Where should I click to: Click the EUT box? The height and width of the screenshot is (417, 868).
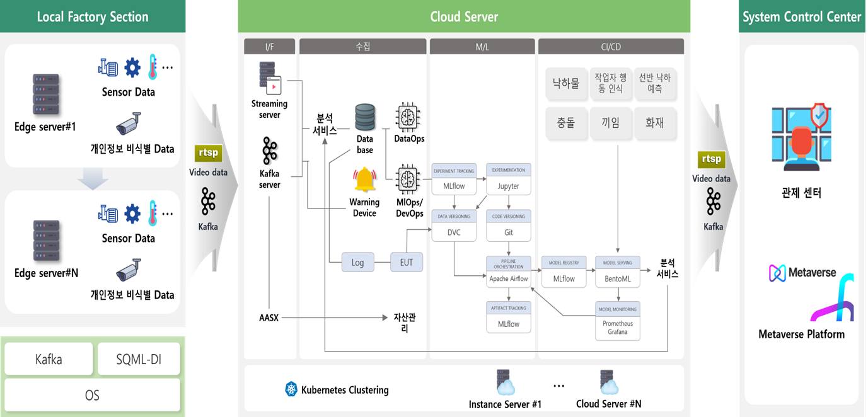coord(407,262)
